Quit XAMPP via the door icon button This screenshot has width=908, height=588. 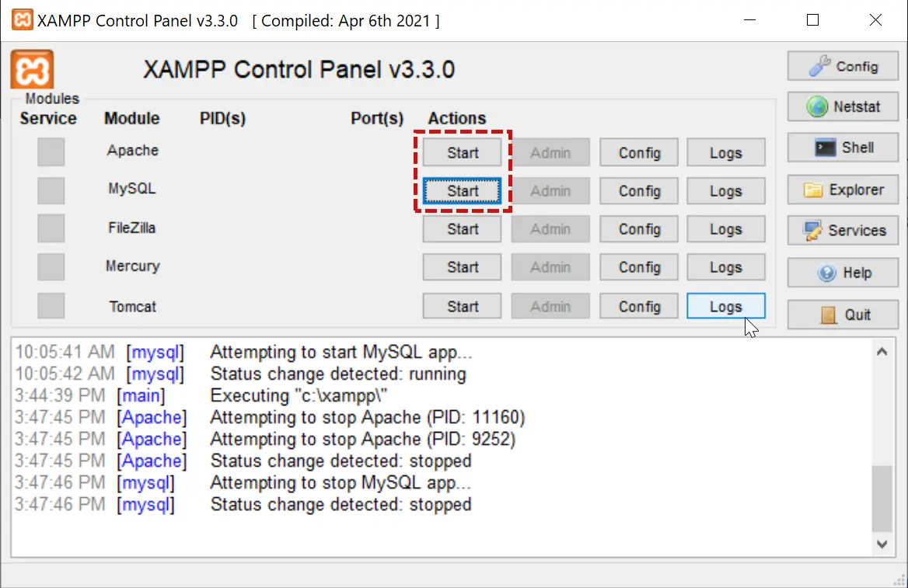(x=843, y=315)
